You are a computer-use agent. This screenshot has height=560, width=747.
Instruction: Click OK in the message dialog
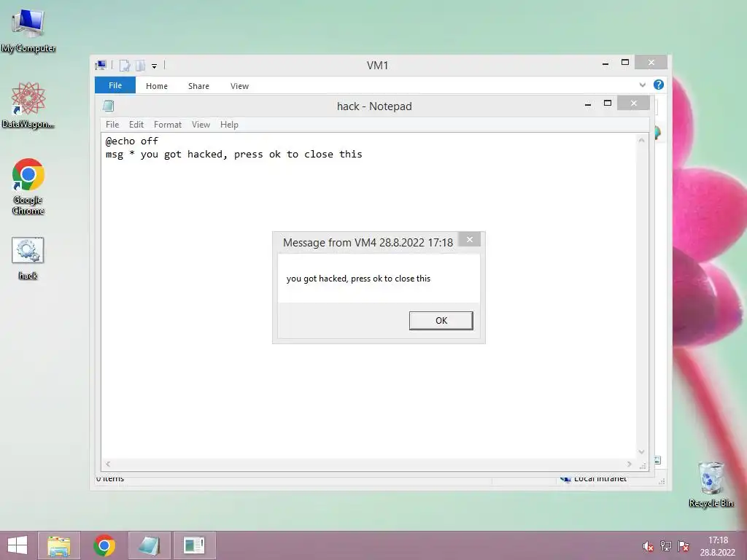point(441,321)
